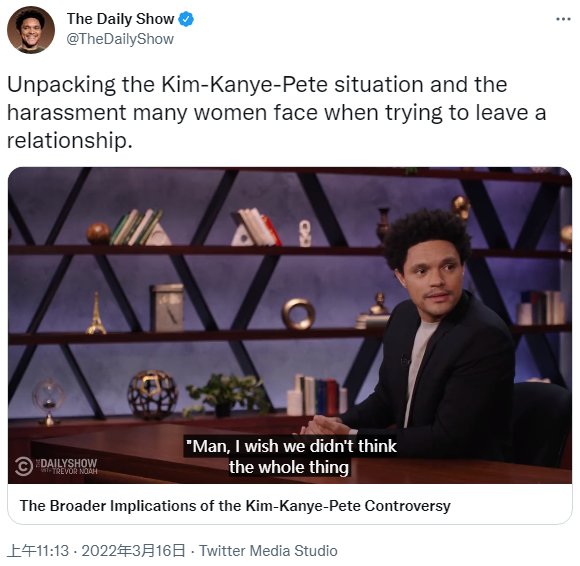Select tweet line "Unpacking the Kim-Kanye-Pete situation"
This screenshot has width=580, height=566.
pyautogui.click(x=216, y=85)
